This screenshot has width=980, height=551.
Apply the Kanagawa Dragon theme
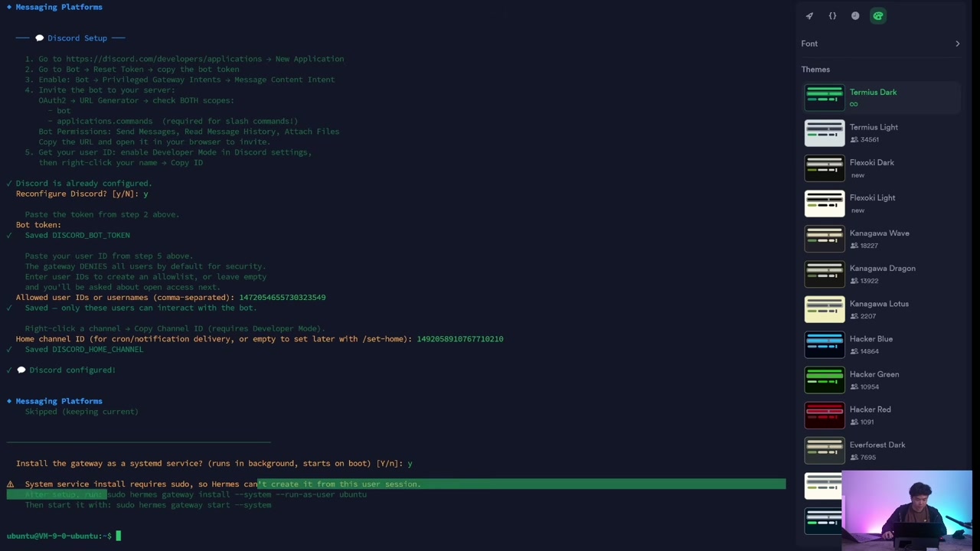point(880,274)
